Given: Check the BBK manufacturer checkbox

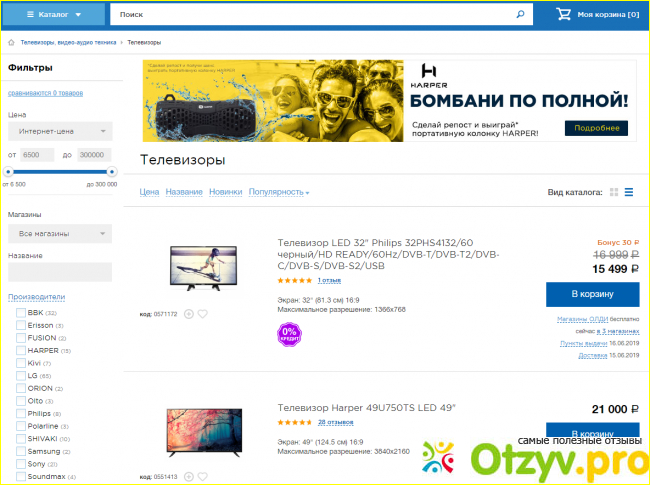Looking at the screenshot, I should tap(21, 313).
